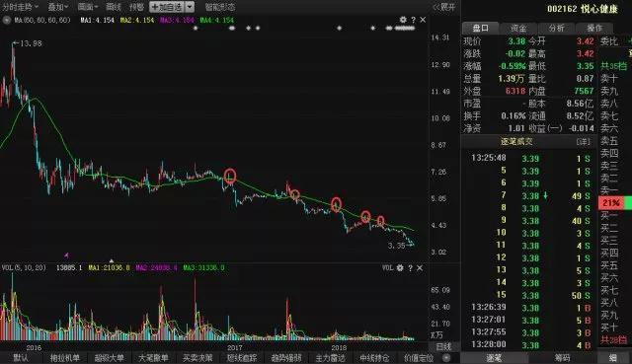The height and width of the screenshot is (364, 632).
Task: Select the 短线追踪 indicator tab
Action: pos(241,357)
